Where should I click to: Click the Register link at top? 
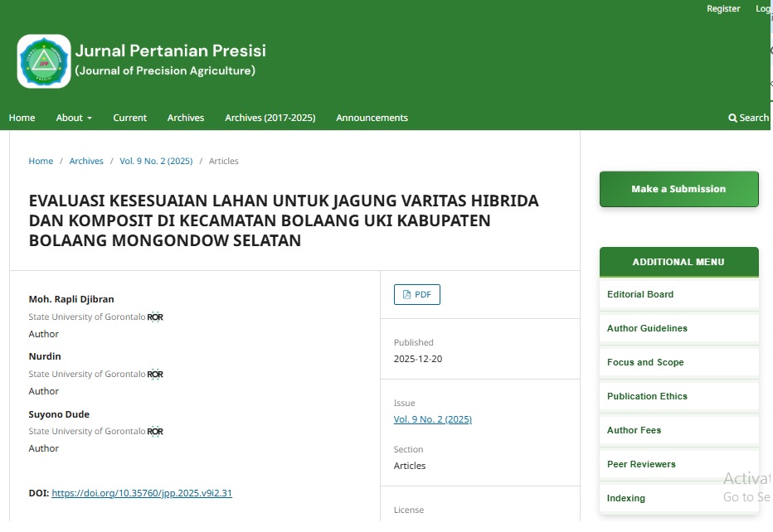click(x=723, y=8)
